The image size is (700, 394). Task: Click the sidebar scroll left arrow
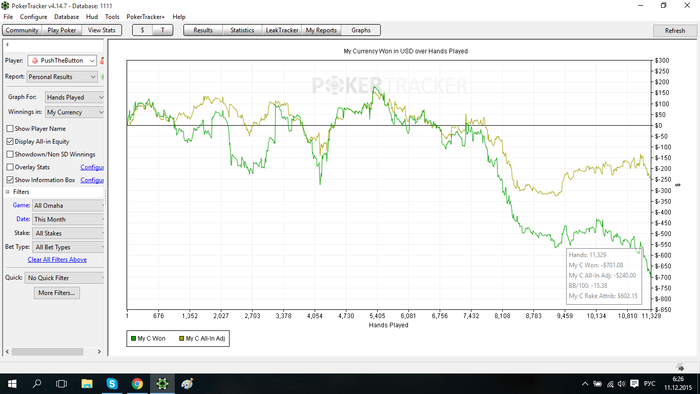coord(7,352)
